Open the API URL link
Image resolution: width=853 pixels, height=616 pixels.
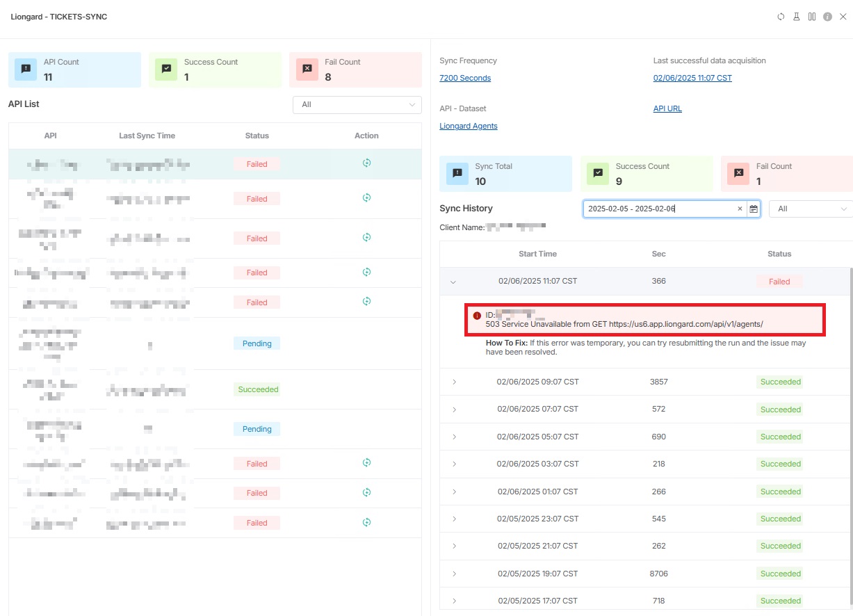click(x=667, y=108)
